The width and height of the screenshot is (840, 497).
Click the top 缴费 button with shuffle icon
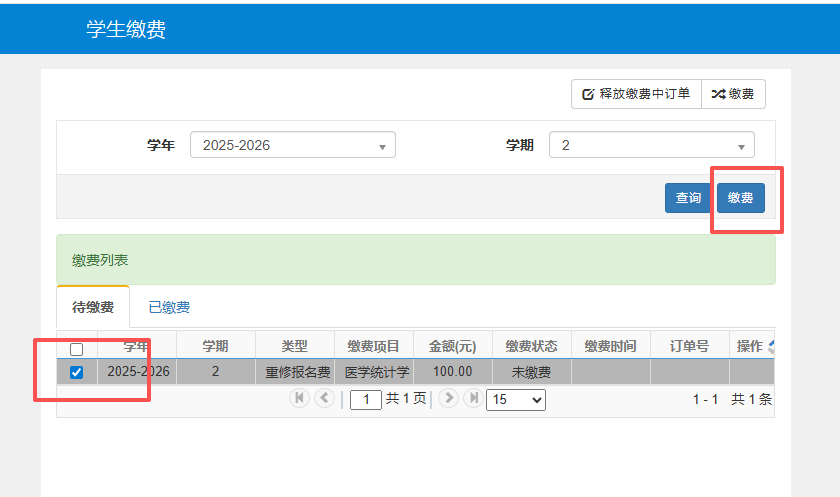pos(733,94)
